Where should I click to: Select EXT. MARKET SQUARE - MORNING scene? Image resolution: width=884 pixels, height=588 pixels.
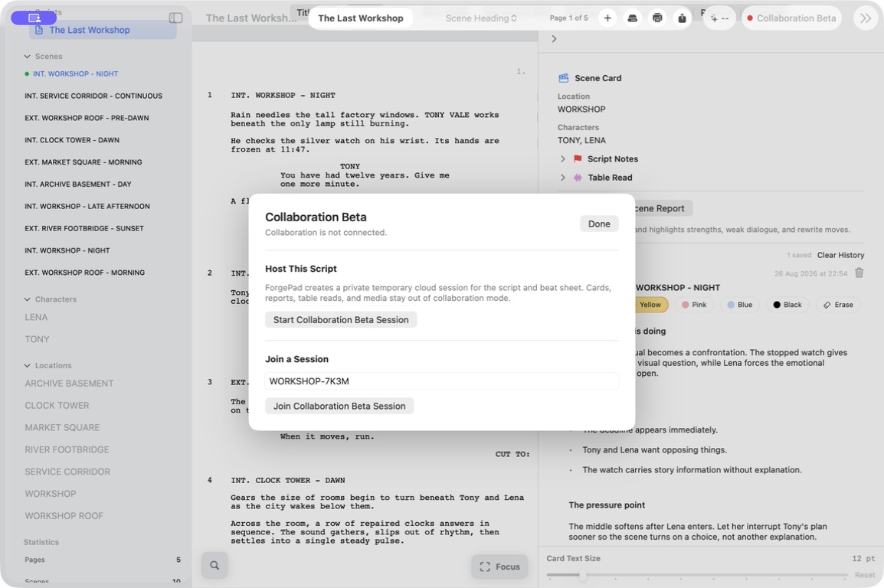click(x=83, y=162)
